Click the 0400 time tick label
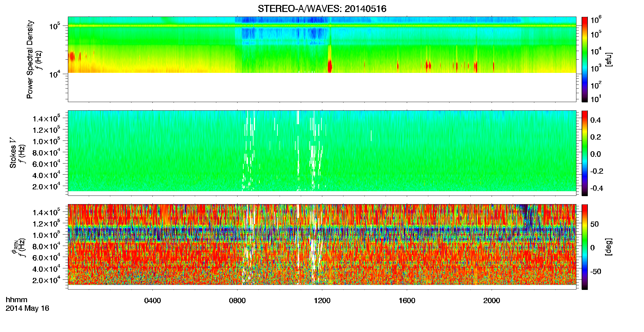Image resolution: width=644 pixels, height=332 pixels. 152,301
